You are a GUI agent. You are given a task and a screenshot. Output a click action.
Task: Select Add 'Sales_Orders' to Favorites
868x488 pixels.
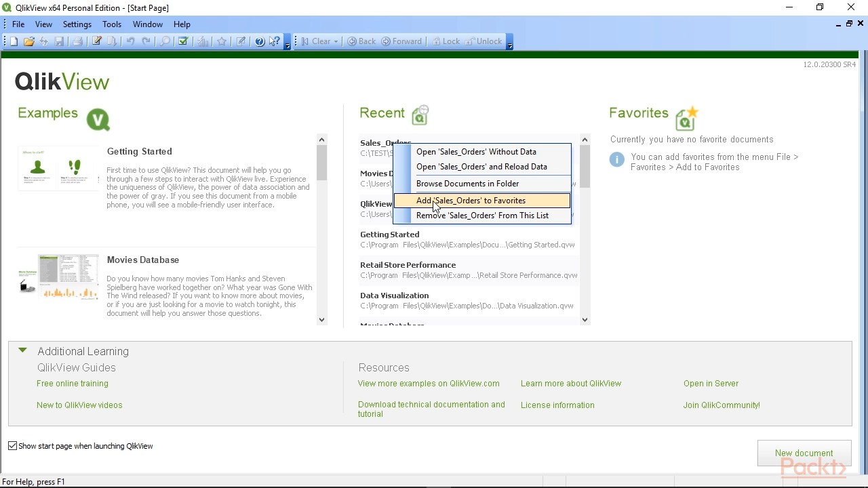click(x=482, y=201)
